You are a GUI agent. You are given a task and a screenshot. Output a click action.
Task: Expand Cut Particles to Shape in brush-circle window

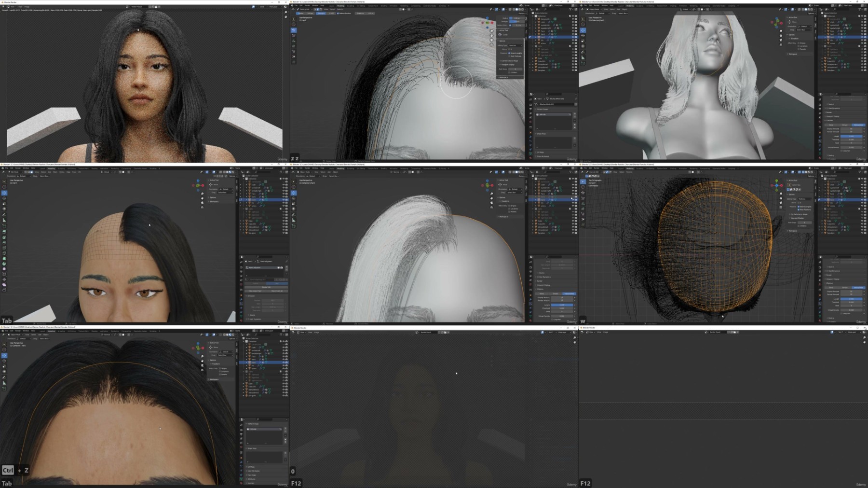[510, 61]
